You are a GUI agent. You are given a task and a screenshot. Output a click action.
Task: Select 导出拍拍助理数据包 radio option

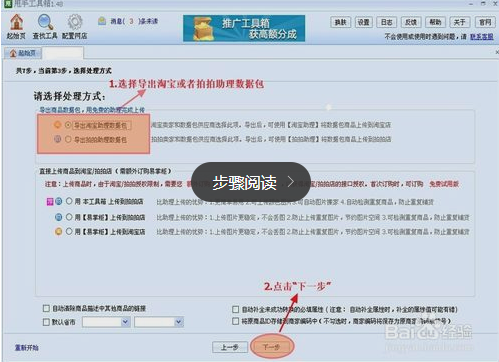tap(68, 139)
